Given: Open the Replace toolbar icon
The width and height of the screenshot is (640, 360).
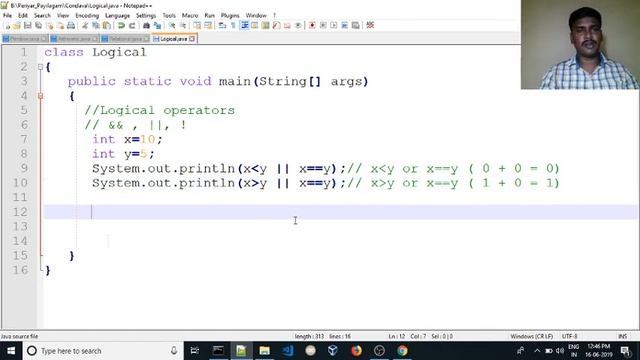Looking at the screenshot, I should [157, 25].
